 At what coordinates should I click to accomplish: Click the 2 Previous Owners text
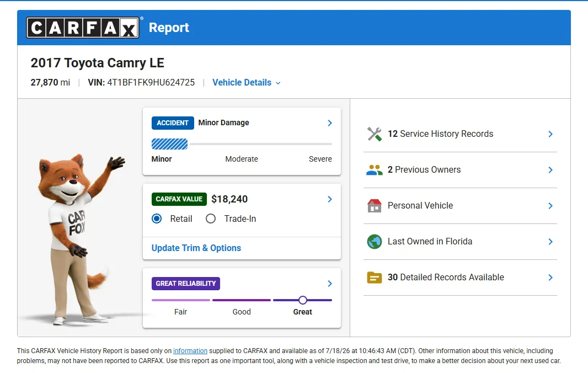click(x=424, y=170)
